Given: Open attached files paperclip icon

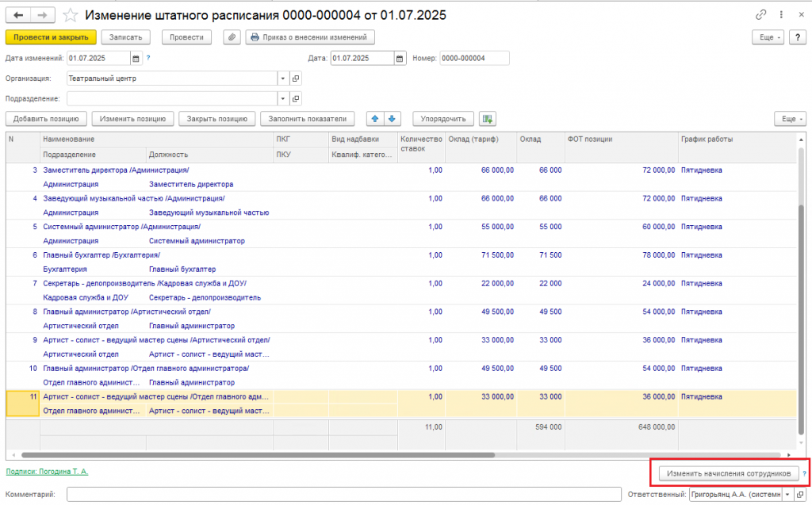Looking at the screenshot, I should click(232, 37).
